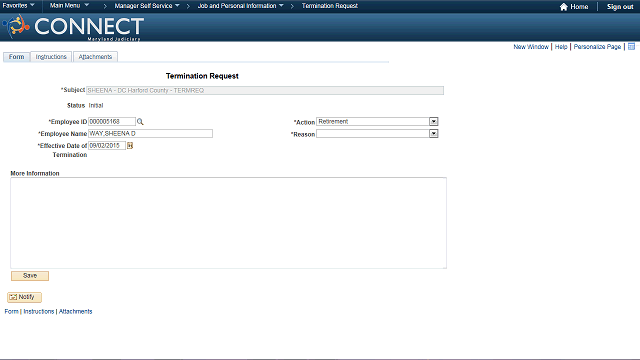Click the 'Termination Request' form heading
Image resolution: width=640 pixels, height=360 pixels.
(202, 76)
